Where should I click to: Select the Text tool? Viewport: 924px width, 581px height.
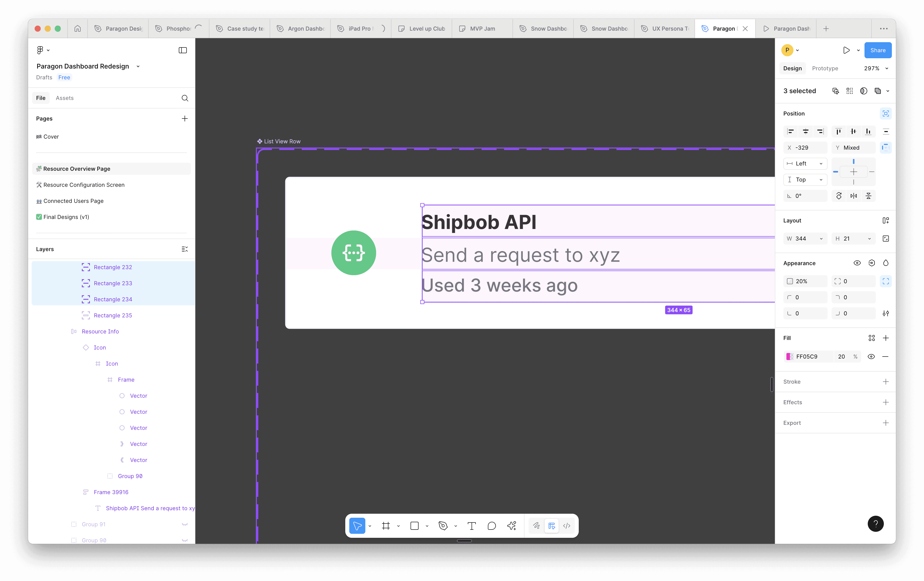[472, 526]
